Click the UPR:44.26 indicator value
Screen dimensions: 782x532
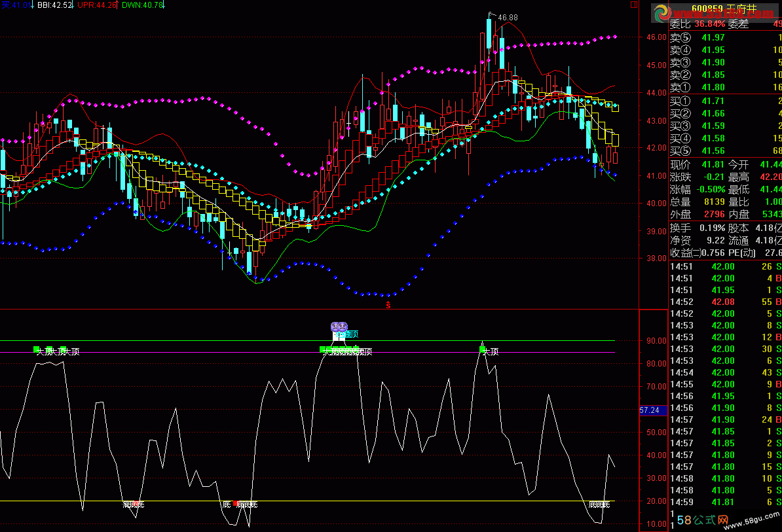[97, 5]
